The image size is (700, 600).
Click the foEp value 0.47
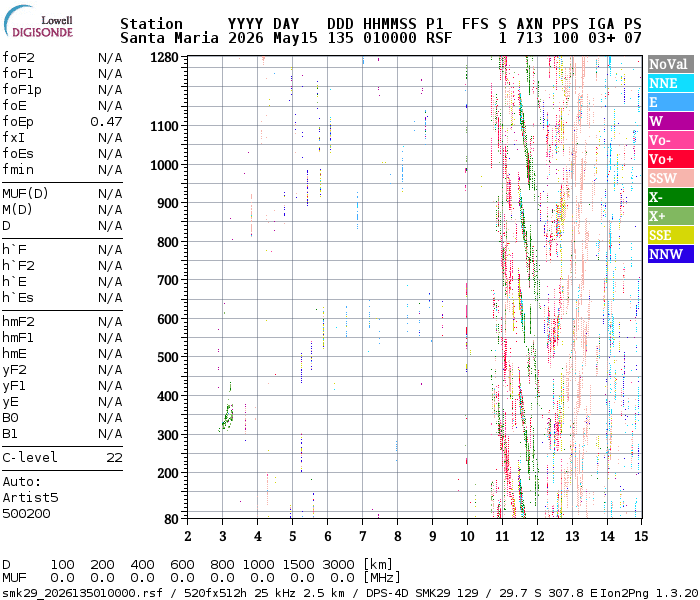click(x=106, y=121)
